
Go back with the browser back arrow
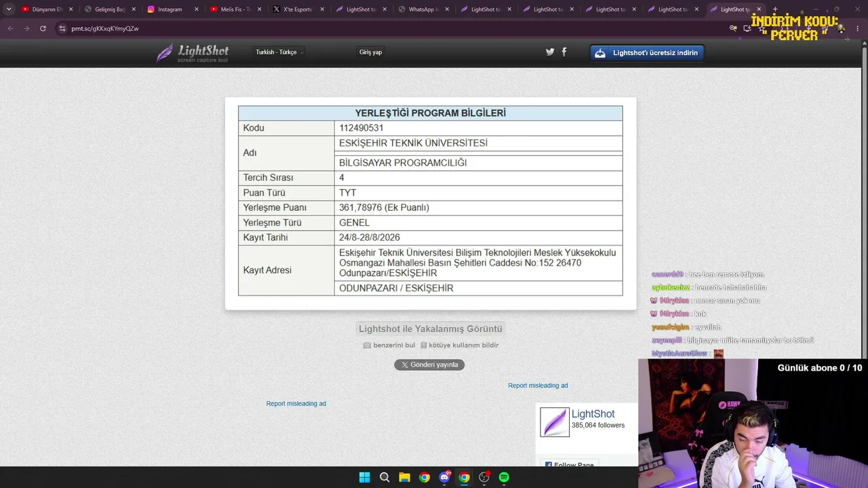coord(10,28)
